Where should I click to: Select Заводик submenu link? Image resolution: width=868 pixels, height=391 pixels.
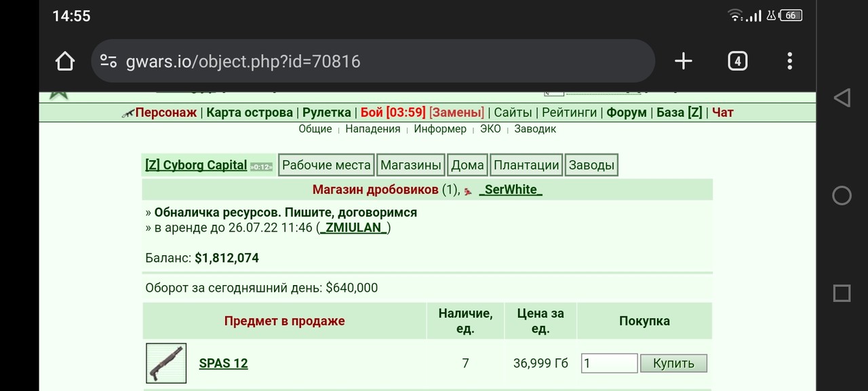coord(535,129)
